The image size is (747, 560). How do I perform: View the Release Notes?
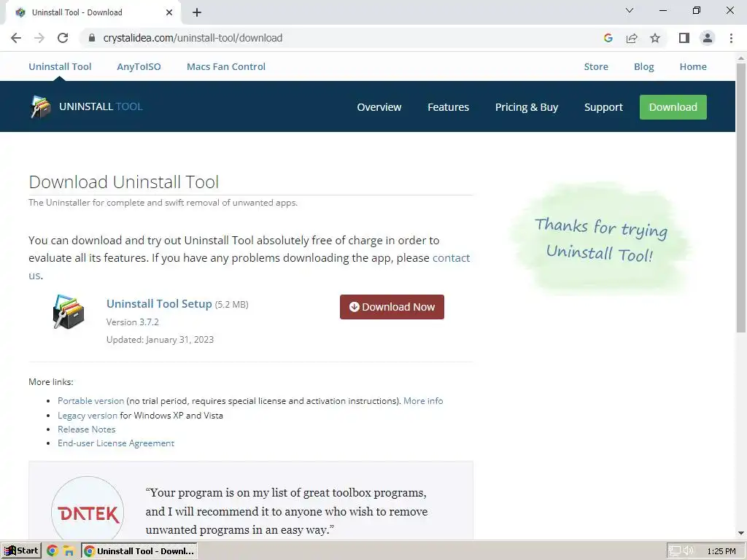coord(86,429)
